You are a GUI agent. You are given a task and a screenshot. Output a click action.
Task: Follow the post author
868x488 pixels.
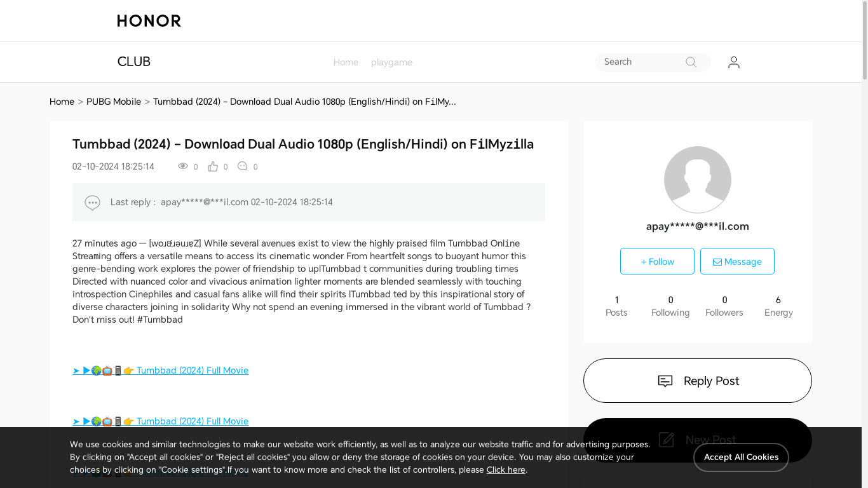coord(657,261)
